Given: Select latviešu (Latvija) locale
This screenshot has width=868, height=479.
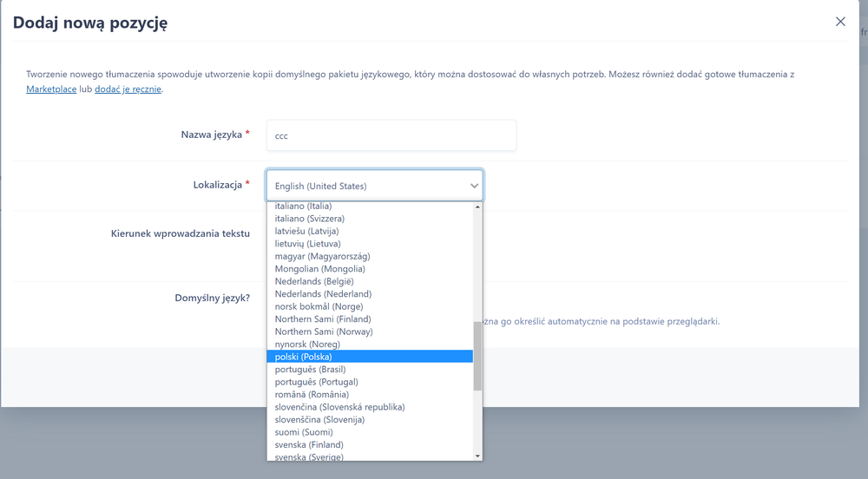Looking at the screenshot, I should pos(306,232).
